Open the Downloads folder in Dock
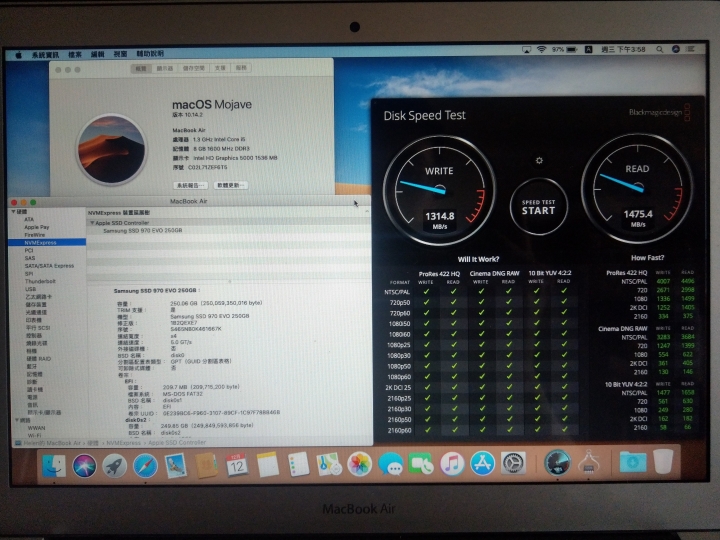 (633, 461)
